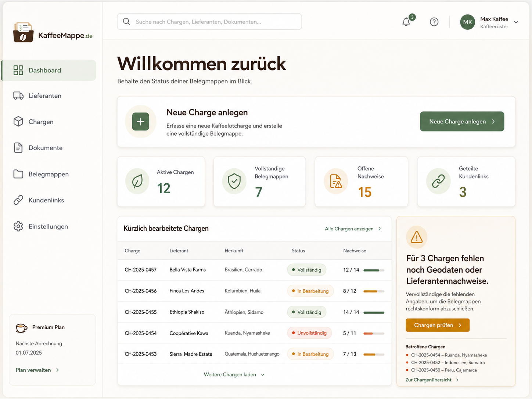532x399 pixels.
Task: Focus the Suche nach Chargen search field
Action: [209, 22]
